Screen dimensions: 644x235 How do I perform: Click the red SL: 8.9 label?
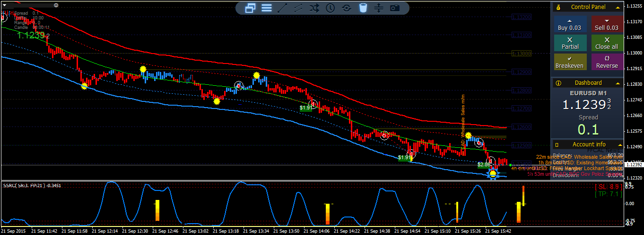[x=608, y=187]
